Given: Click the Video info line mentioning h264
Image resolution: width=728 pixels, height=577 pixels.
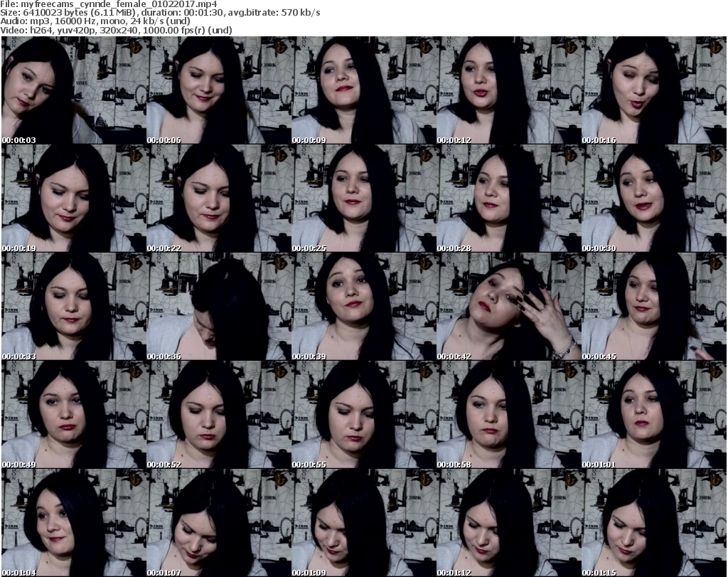Looking at the screenshot, I should (116, 30).
